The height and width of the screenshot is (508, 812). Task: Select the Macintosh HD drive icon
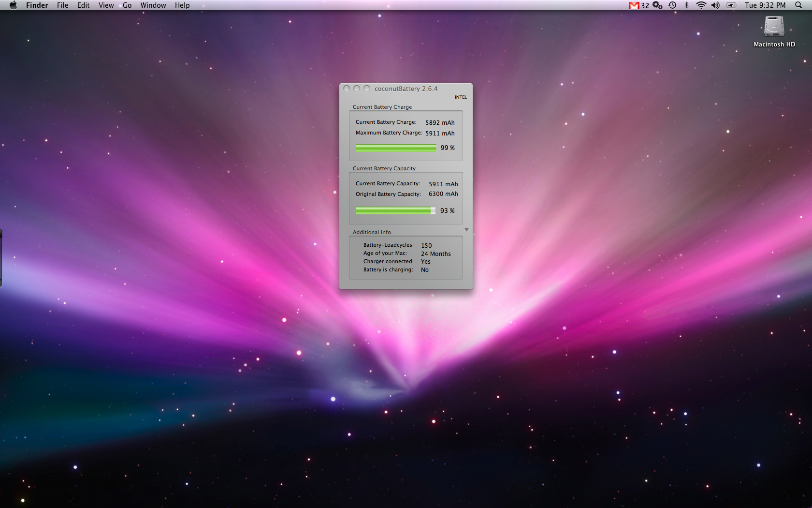coord(774,27)
